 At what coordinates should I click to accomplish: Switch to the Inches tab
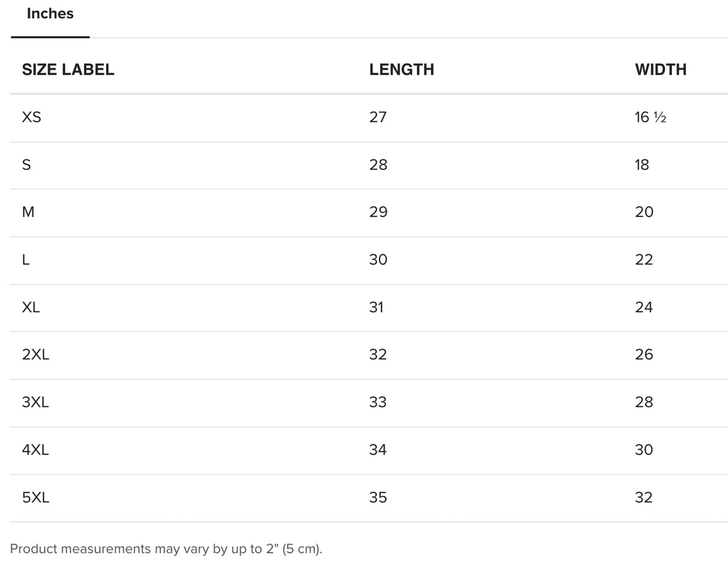pos(50,14)
